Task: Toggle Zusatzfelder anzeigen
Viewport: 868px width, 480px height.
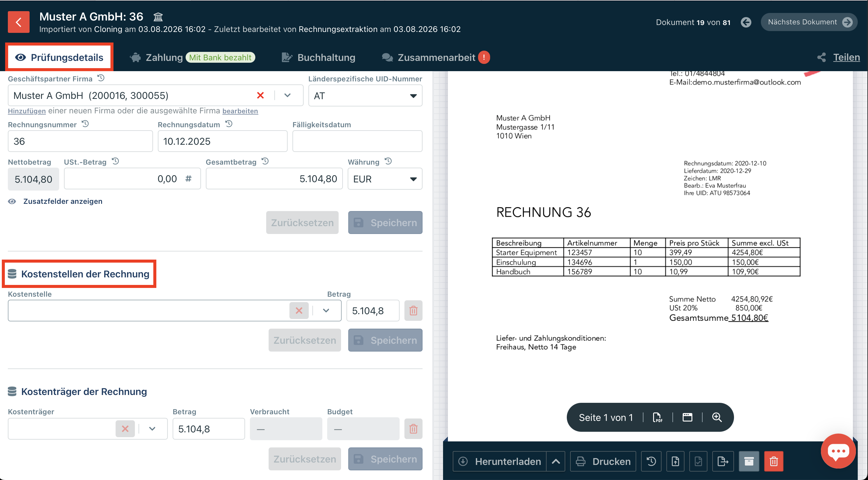Action: (x=55, y=201)
